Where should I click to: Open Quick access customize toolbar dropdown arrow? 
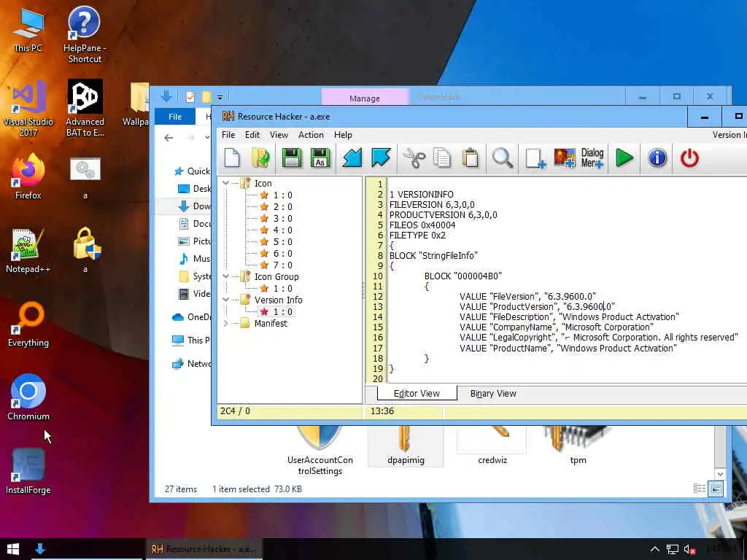click(220, 97)
